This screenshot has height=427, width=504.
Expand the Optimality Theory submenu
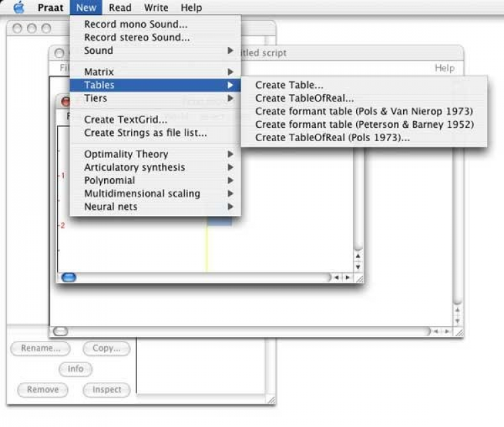click(x=155, y=154)
